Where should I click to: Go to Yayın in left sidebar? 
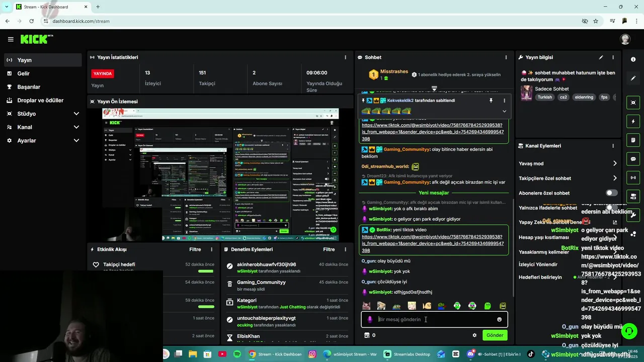43,60
